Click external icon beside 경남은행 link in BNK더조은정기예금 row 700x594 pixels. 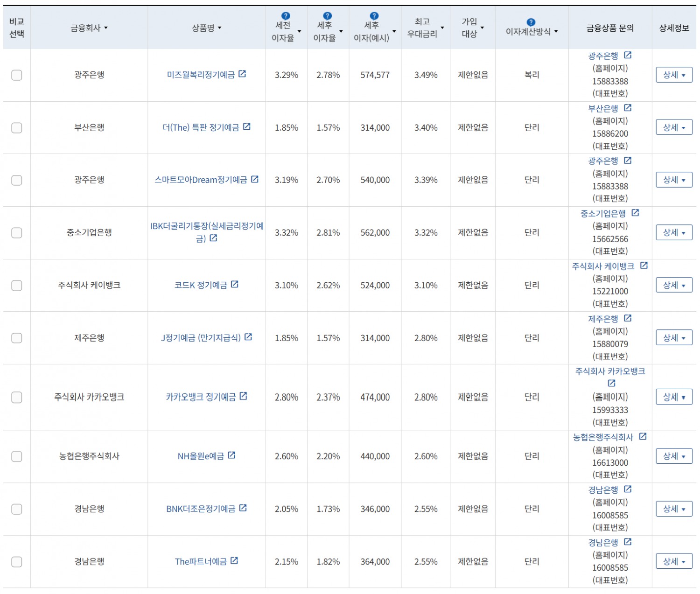pyautogui.click(x=628, y=489)
